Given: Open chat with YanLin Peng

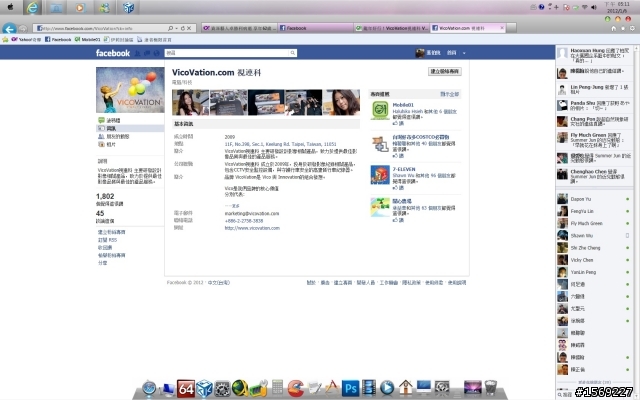Looking at the screenshot, I should pos(583,272).
